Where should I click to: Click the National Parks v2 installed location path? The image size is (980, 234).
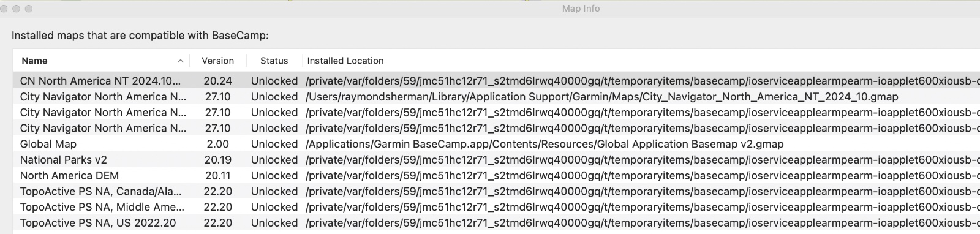(x=643, y=160)
